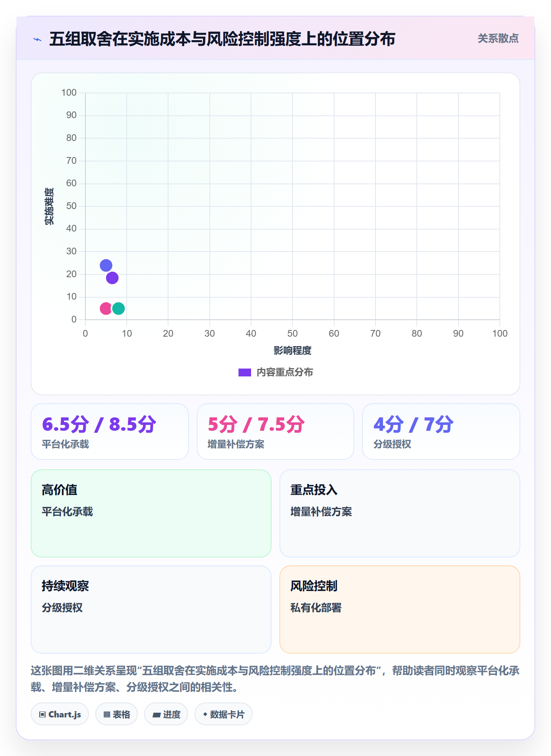Click 分级授权 text in 持续观察 card

[62, 608]
